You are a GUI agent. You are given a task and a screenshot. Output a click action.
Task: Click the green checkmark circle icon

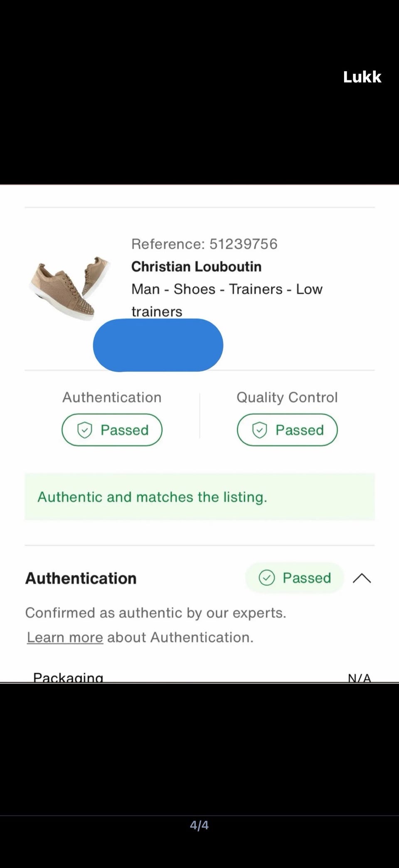(266, 578)
